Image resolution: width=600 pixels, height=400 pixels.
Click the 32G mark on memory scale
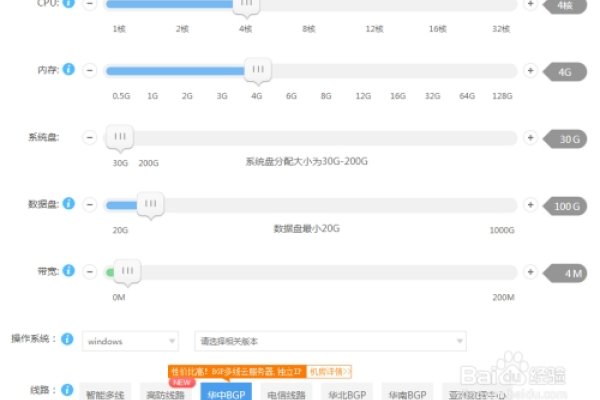432,96
